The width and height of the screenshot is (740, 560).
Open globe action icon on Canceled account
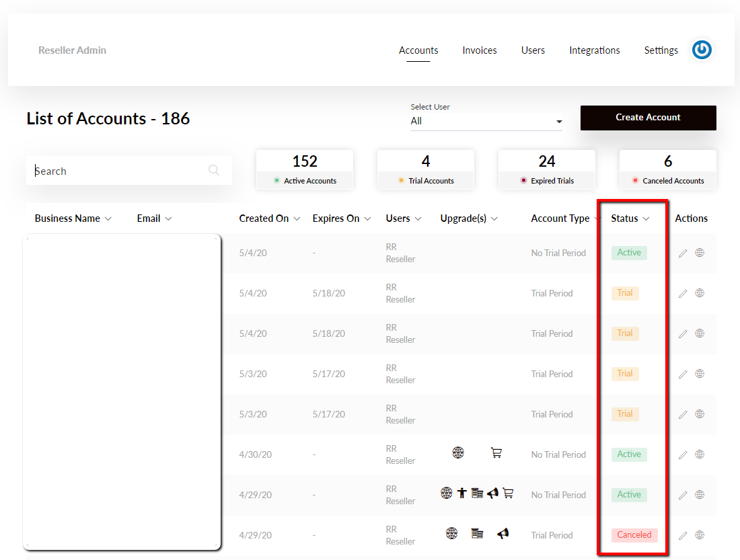pyautogui.click(x=700, y=535)
